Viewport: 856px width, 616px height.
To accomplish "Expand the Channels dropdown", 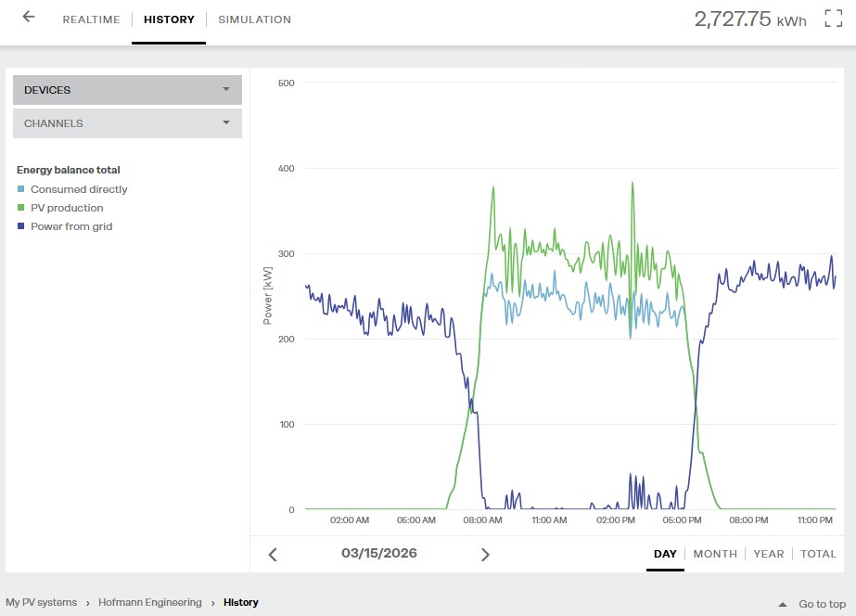I will tap(127, 123).
